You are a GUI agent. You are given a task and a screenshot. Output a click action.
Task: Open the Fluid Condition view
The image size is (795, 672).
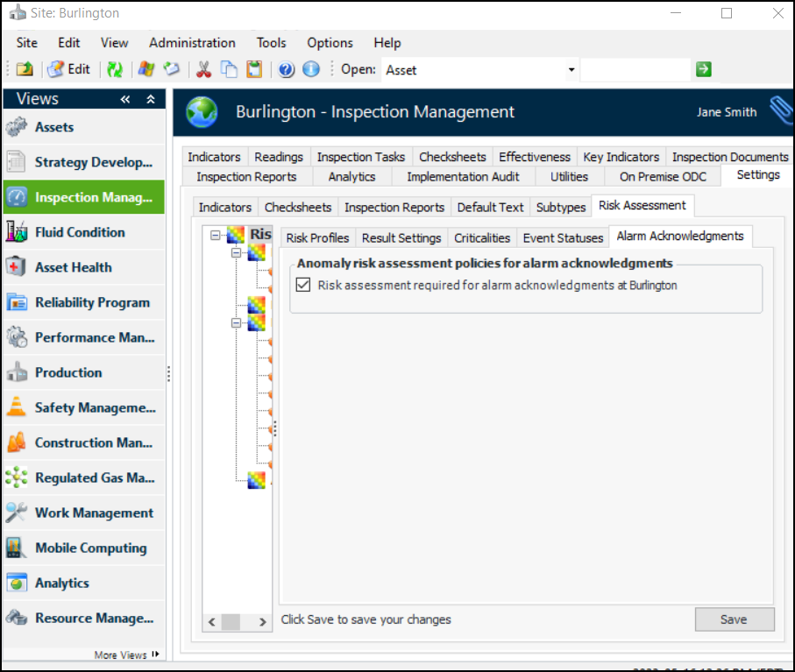pos(80,232)
